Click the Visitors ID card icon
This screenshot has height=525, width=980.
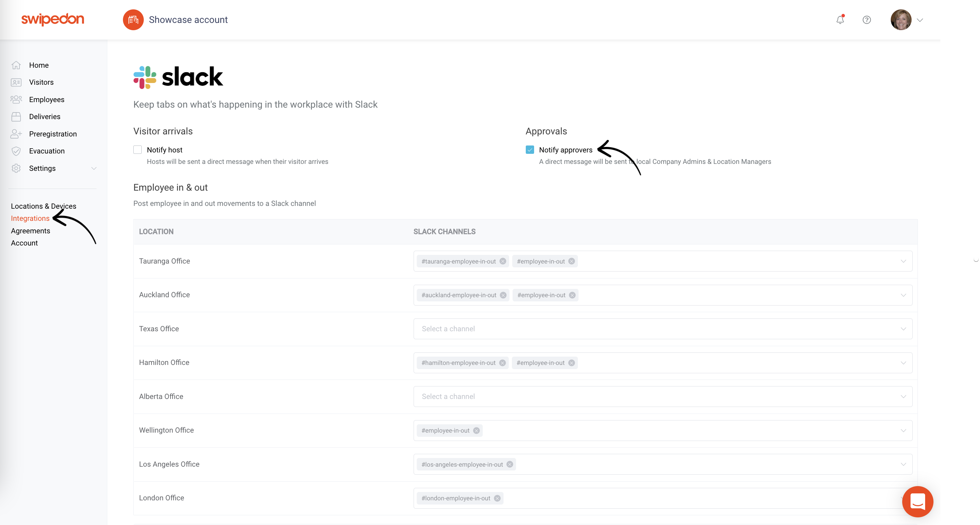pyautogui.click(x=16, y=82)
